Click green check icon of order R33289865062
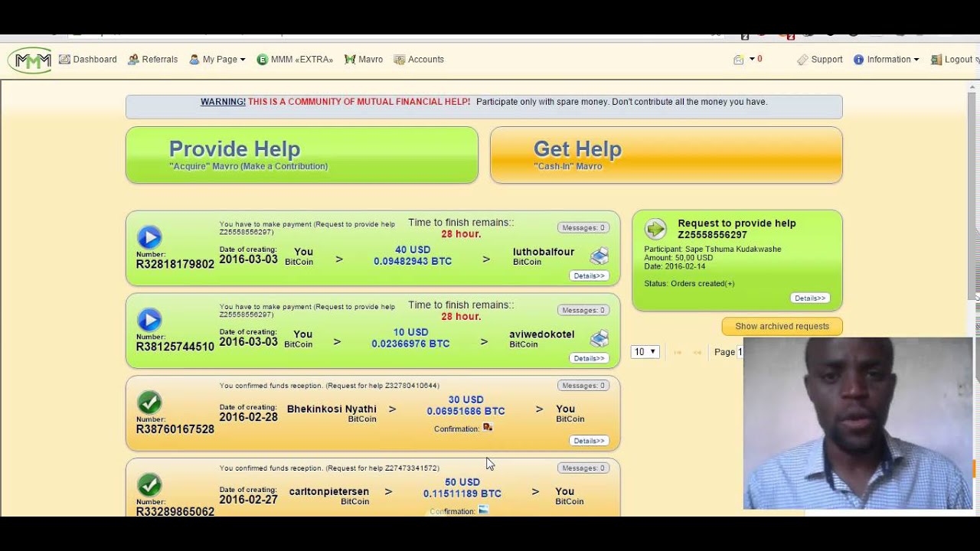Image resolution: width=980 pixels, height=551 pixels. pyautogui.click(x=149, y=485)
